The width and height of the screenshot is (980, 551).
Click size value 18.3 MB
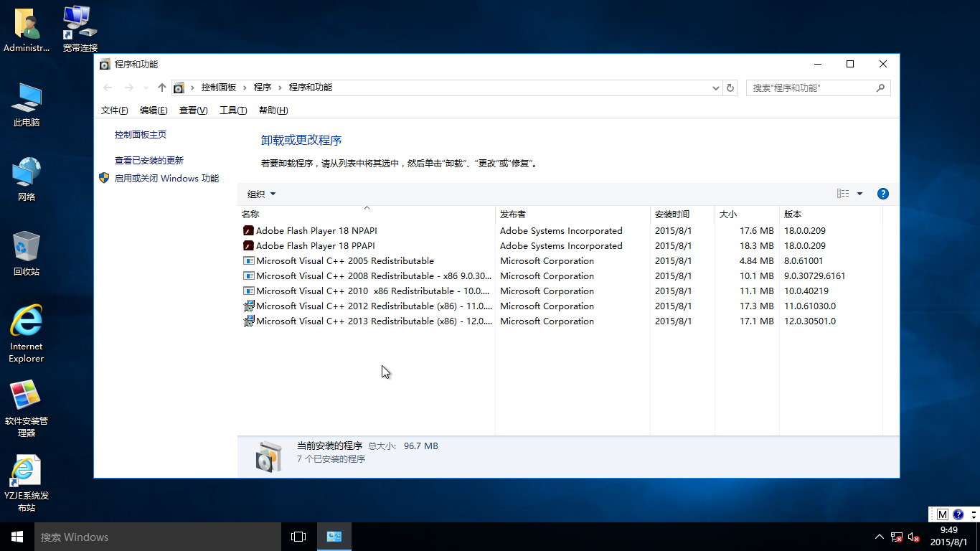pos(756,246)
